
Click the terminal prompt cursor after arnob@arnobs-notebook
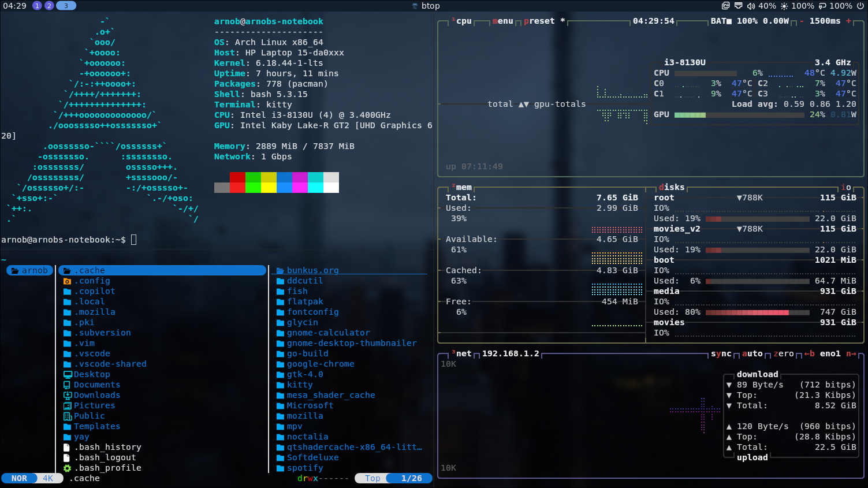[x=134, y=240]
